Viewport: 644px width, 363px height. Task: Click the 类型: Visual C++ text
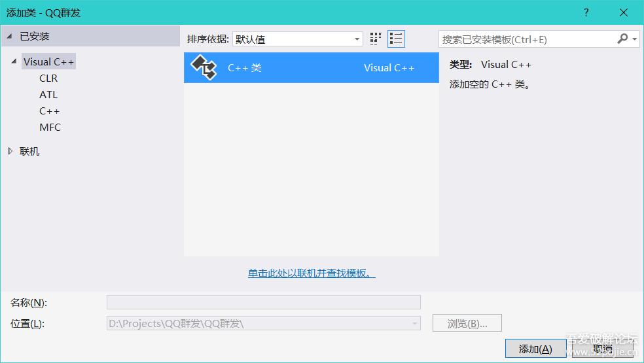point(490,65)
